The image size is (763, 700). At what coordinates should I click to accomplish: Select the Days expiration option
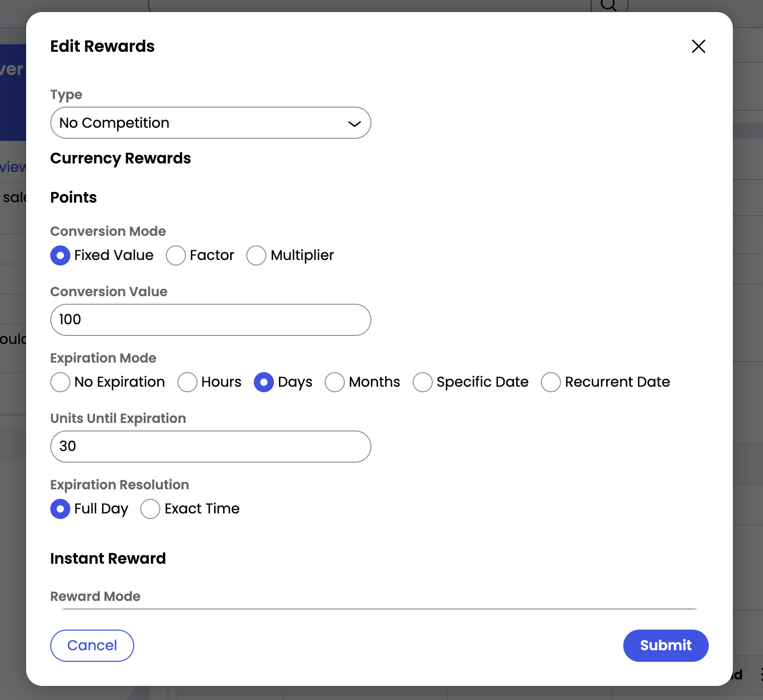pyautogui.click(x=264, y=382)
